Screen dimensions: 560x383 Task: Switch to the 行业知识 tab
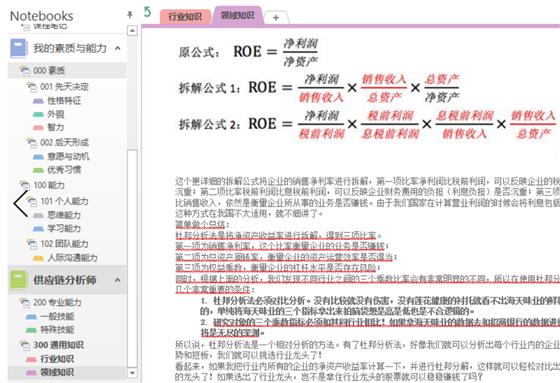tap(185, 16)
